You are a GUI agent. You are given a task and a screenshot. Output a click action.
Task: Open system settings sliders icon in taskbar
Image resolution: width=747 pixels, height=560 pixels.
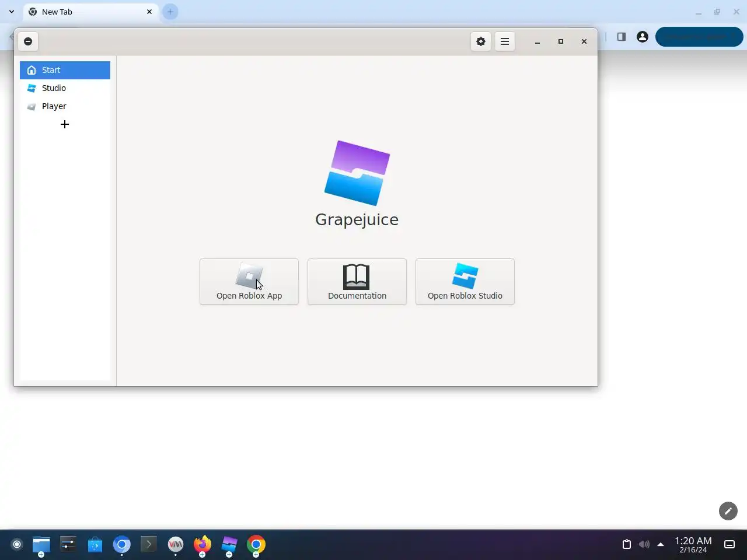pos(68,545)
